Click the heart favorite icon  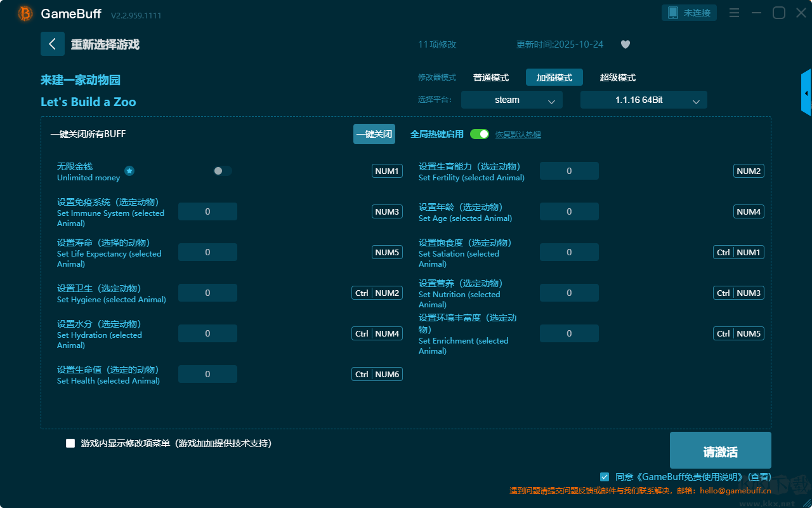(625, 44)
